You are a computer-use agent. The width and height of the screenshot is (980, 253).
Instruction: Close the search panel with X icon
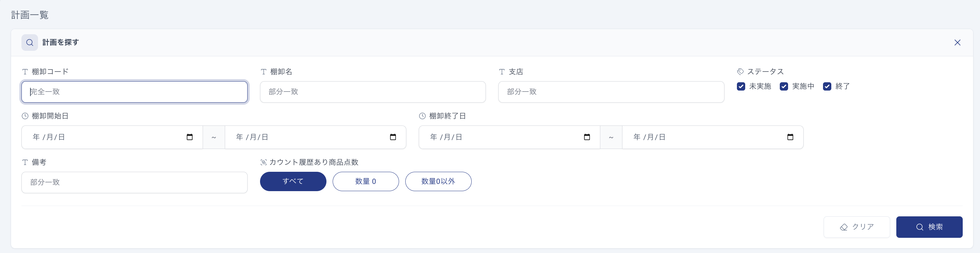pyautogui.click(x=957, y=43)
